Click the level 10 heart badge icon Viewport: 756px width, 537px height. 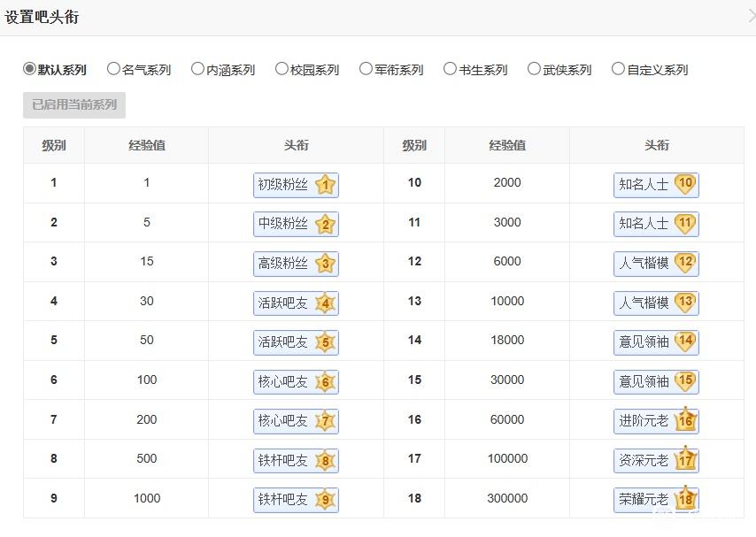pyautogui.click(x=685, y=184)
